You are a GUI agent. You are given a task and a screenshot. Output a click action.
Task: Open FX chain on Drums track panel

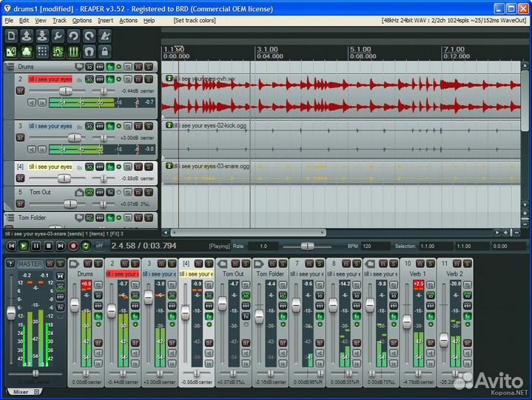(x=110, y=67)
